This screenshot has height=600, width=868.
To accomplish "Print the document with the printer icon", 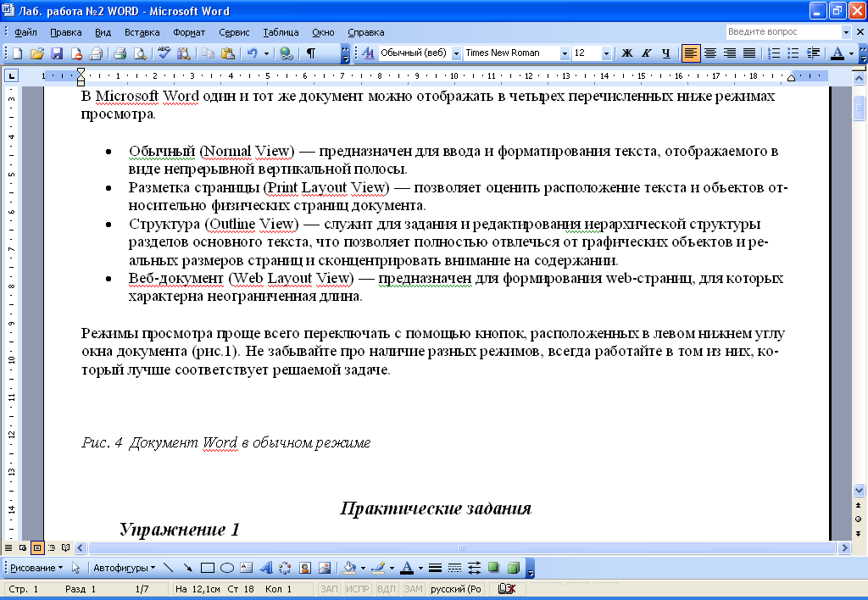I will [120, 53].
